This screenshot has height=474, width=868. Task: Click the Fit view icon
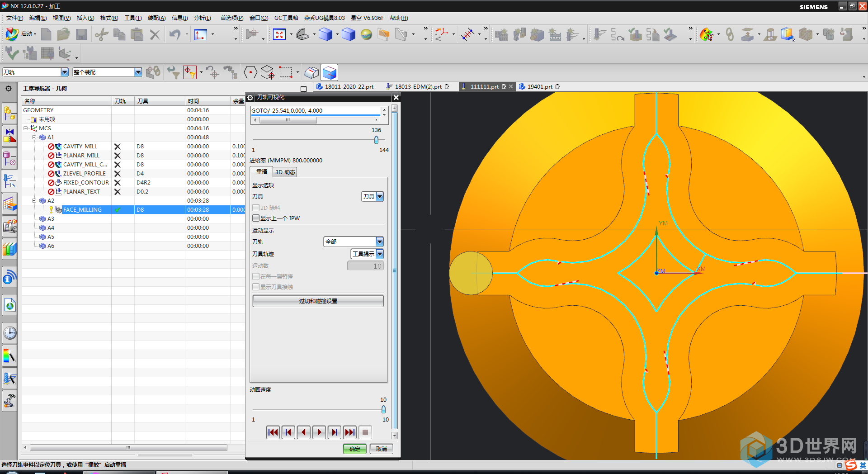point(279,34)
